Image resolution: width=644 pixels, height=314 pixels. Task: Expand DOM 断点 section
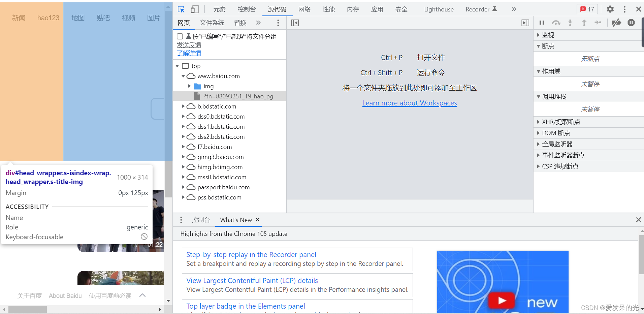click(x=588, y=133)
